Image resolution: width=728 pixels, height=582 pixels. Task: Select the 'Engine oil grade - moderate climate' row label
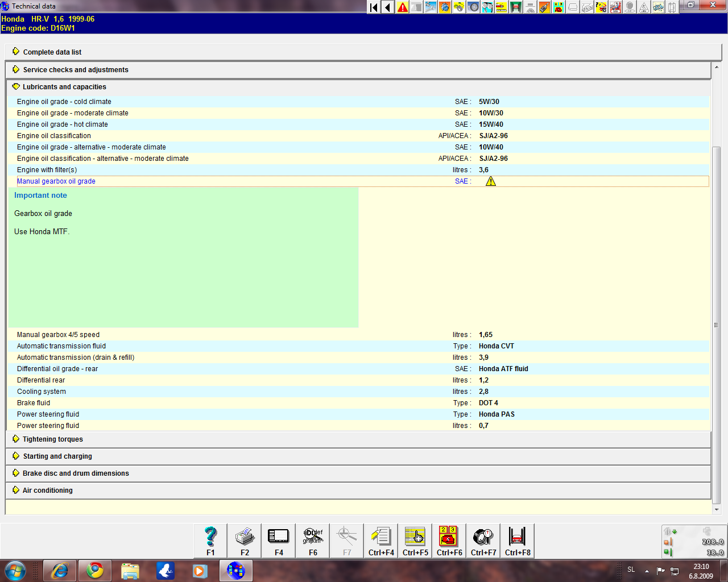73,113
